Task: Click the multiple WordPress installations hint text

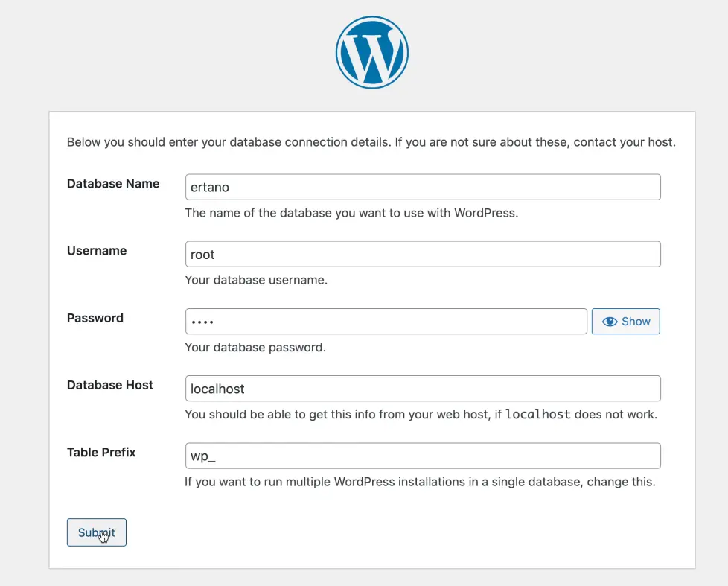Action: (x=419, y=482)
